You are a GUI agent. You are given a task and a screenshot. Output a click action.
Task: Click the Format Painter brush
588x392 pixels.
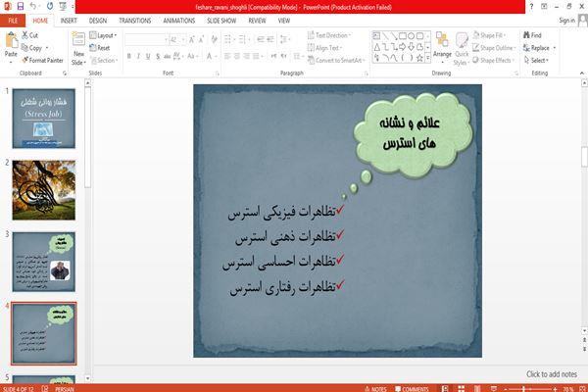click(x=42, y=60)
